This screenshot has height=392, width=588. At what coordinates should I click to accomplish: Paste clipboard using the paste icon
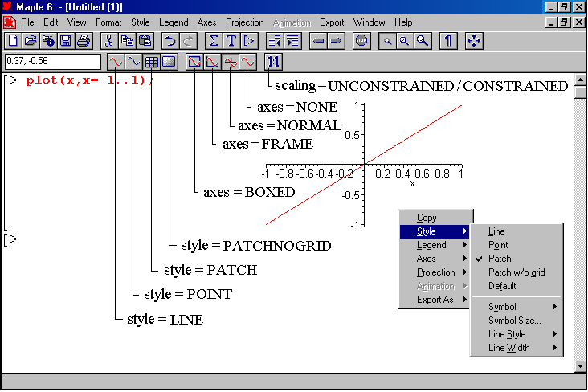pos(145,40)
